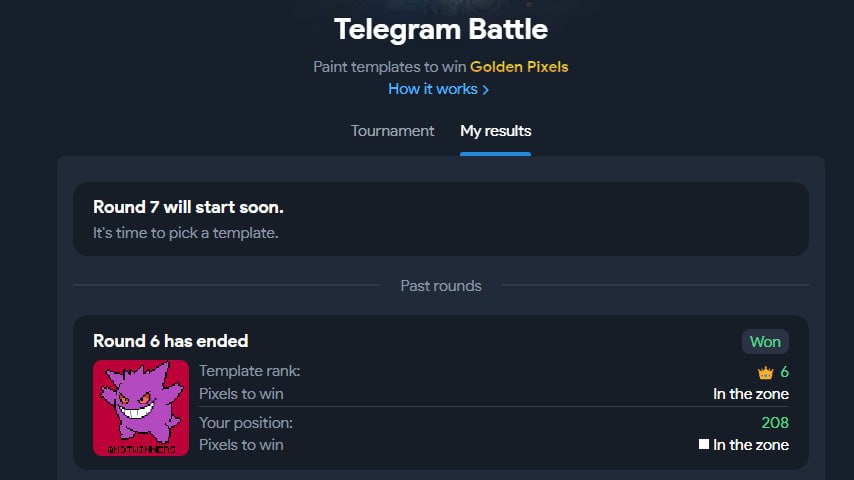Click the template rank number 6

tap(784, 372)
